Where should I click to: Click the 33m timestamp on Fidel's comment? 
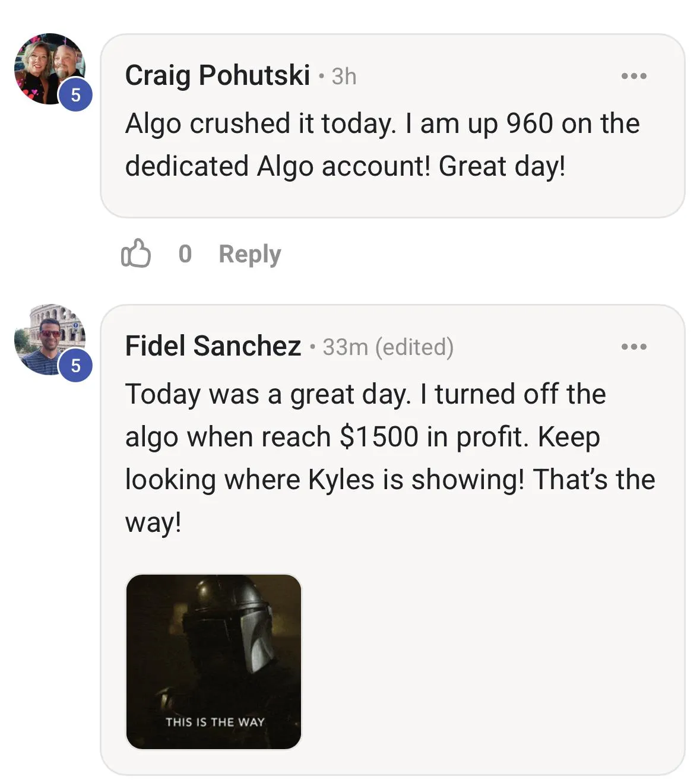(x=345, y=347)
